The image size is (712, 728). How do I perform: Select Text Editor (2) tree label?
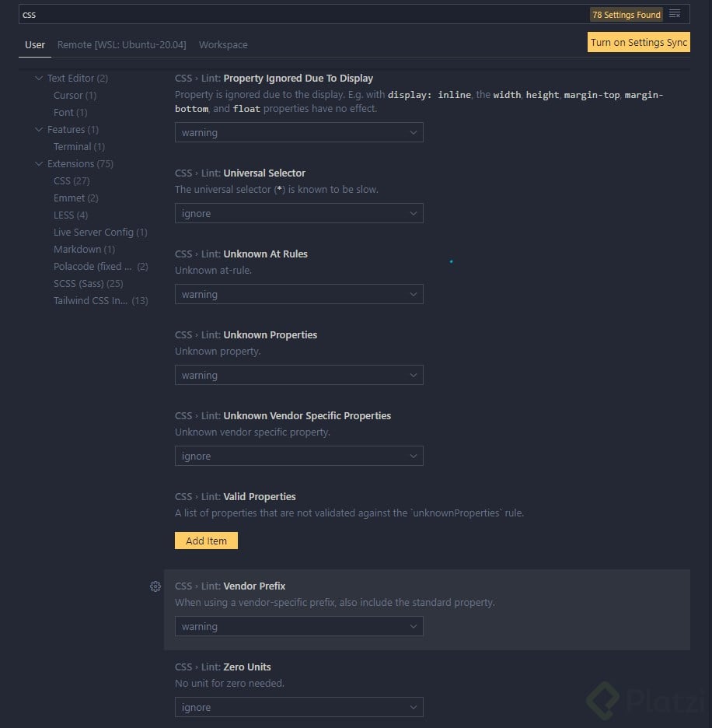[78, 78]
